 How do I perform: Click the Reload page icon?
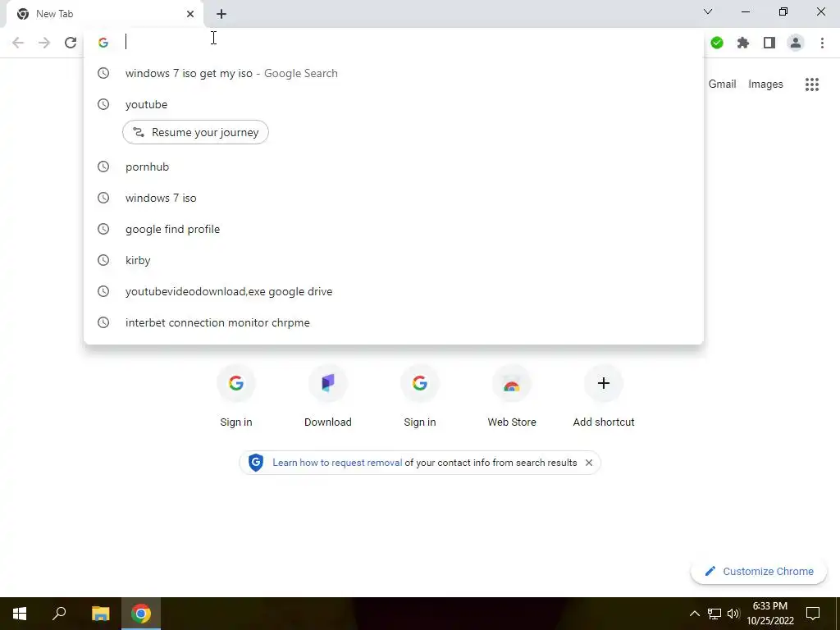(71, 43)
